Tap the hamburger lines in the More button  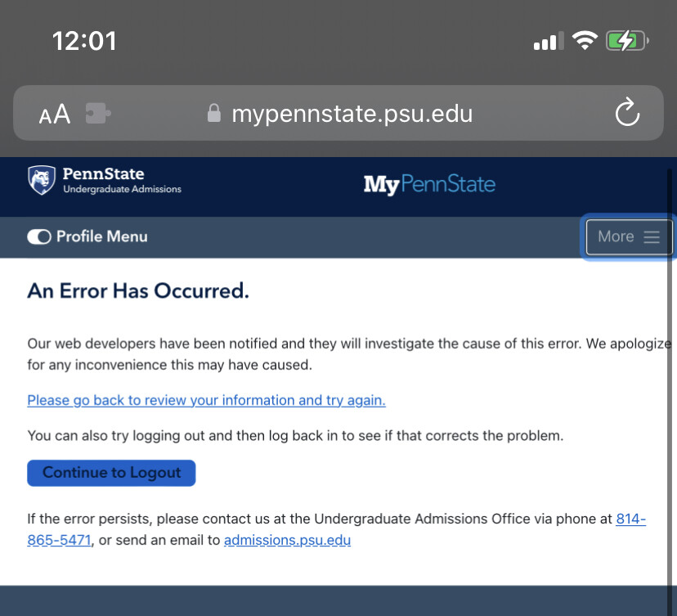point(652,236)
